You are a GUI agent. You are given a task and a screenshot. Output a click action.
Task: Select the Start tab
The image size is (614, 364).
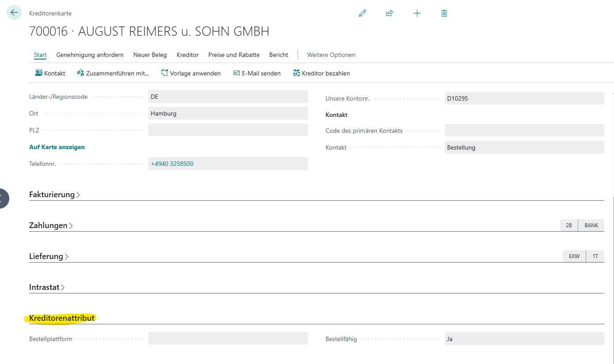(x=40, y=55)
